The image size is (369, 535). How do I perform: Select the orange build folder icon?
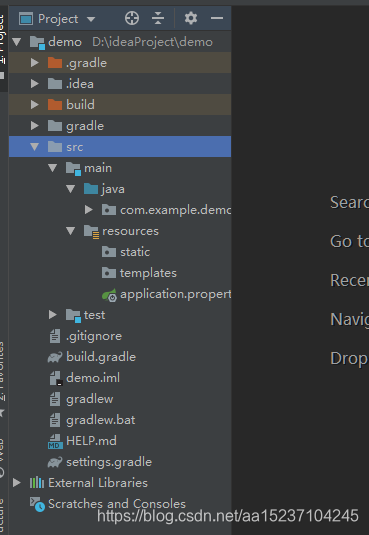click(55, 105)
